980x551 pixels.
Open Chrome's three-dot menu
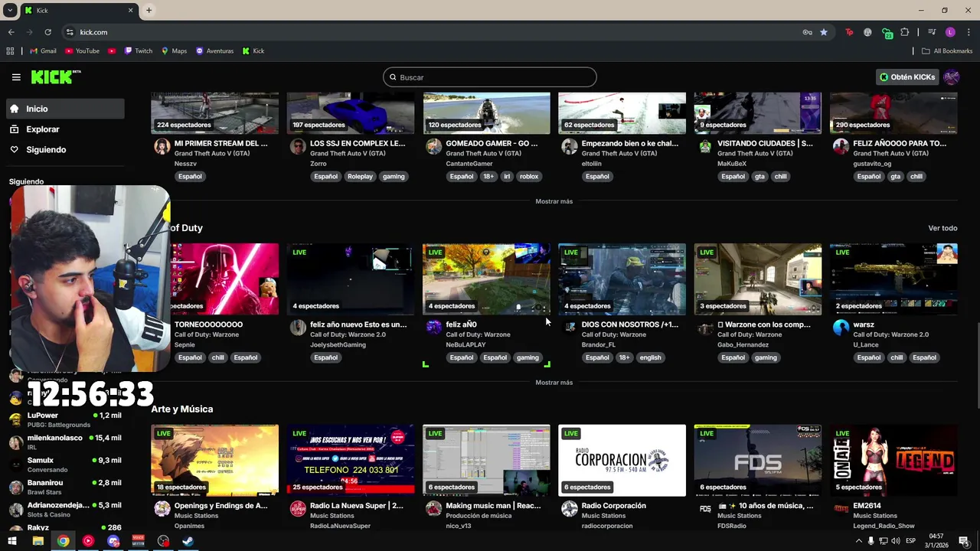(969, 32)
